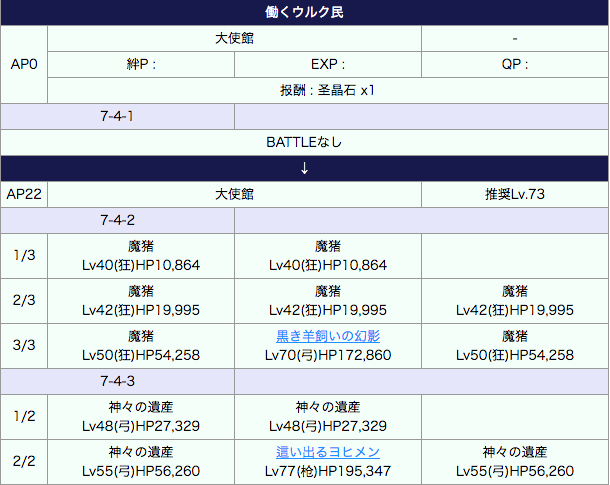Open the 這い出るヨヒメン enemy link

pyautogui.click(x=327, y=452)
